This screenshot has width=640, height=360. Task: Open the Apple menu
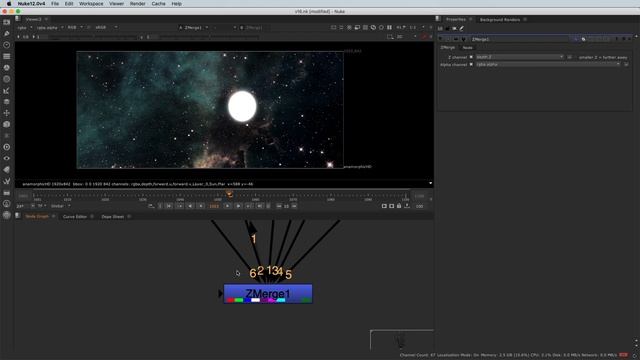click(x=9, y=4)
